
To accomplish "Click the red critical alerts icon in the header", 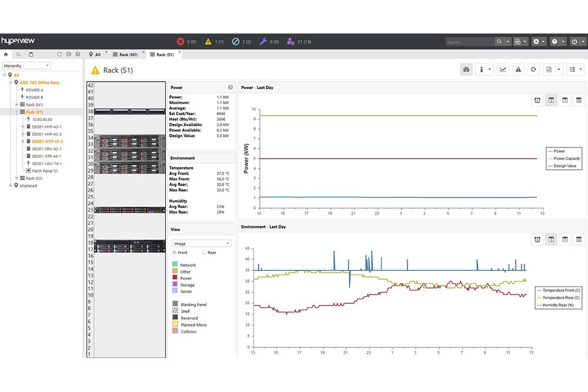I will [x=181, y=42].
